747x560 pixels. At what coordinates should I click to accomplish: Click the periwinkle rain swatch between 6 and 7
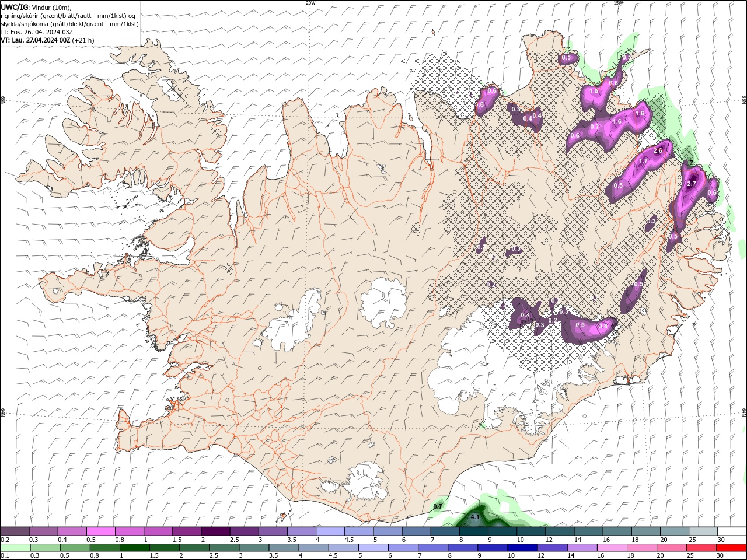pos(403,548)
